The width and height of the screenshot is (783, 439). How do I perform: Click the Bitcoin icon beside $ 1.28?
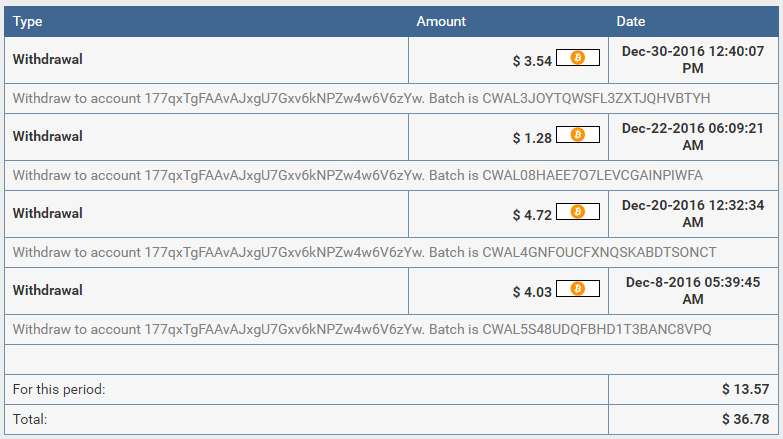(x=578, y=134)
